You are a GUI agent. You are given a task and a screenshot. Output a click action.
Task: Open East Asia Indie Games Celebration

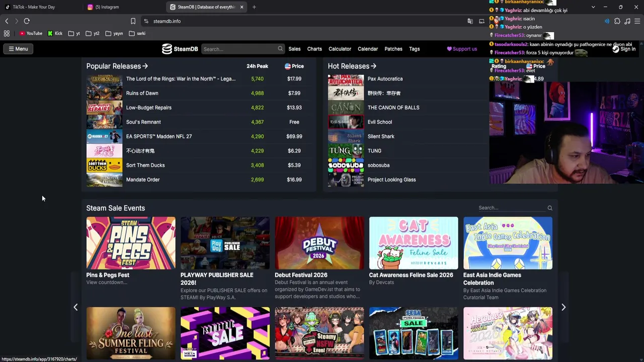click(508, 243)
